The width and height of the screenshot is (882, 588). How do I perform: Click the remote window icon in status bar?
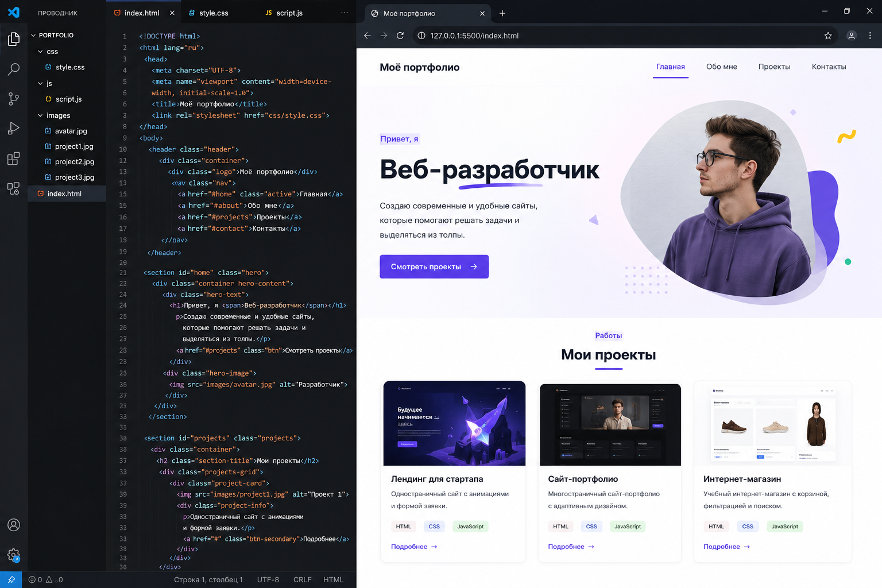coord(11,579)
